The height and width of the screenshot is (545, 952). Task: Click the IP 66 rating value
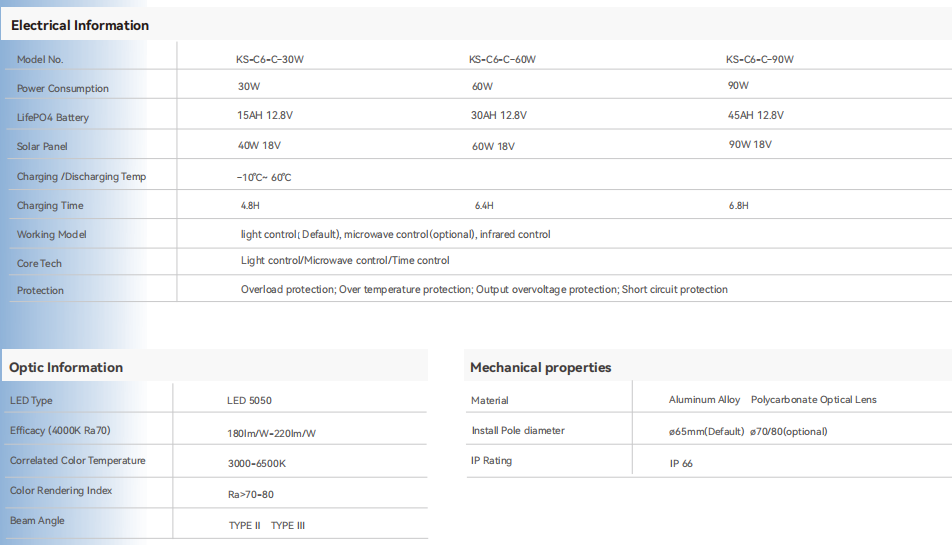click(x=681, y=464)
